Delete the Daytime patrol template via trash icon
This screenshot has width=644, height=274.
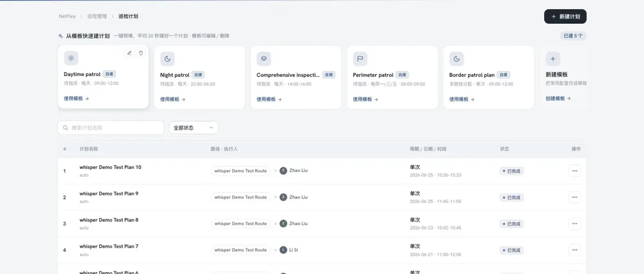point(141,53)
